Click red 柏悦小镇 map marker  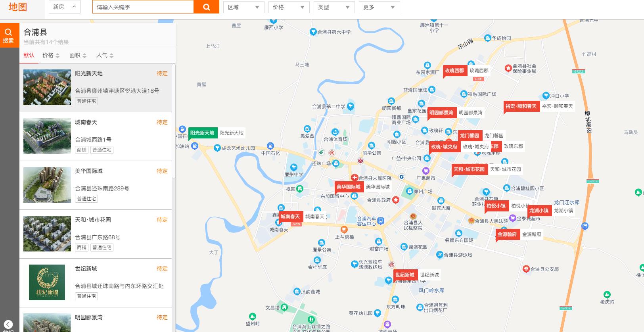pyautogui.click(x=496, y=206)
